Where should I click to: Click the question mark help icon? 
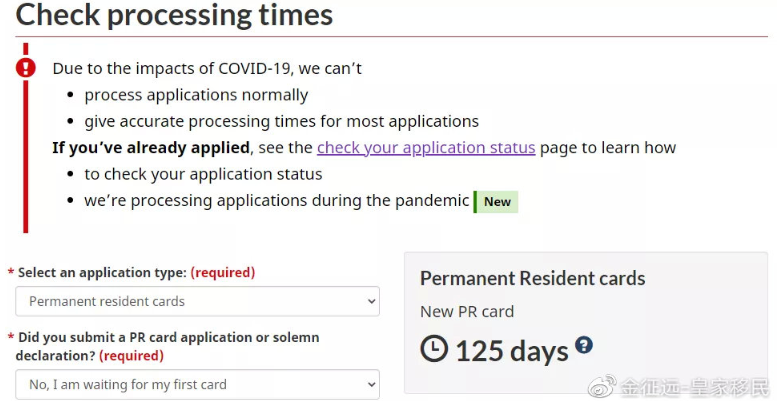point(584,344)
